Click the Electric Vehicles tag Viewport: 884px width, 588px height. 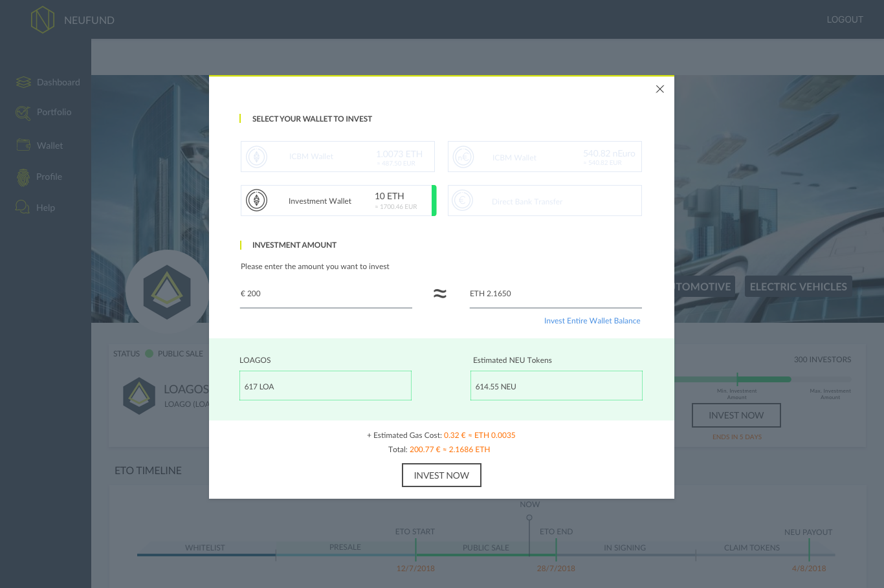point(799,287)
